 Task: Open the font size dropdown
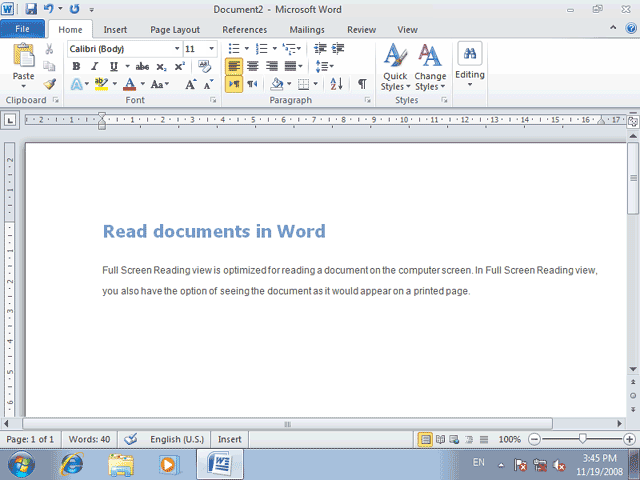[x=211, y=49]
